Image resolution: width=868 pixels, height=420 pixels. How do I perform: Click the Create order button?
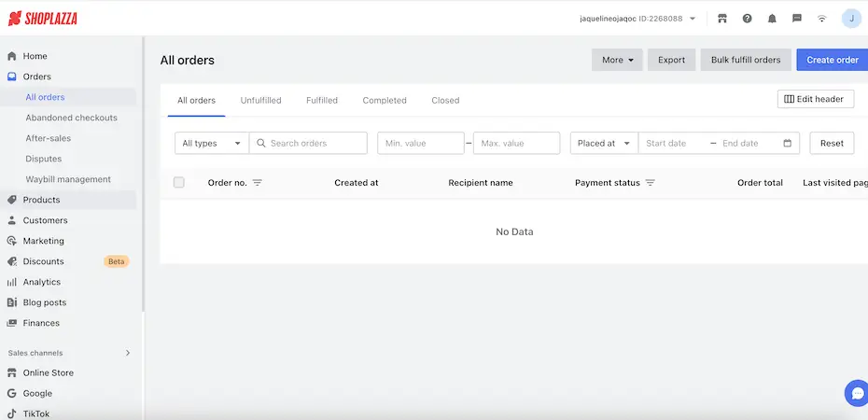click(x=832, y=60)
